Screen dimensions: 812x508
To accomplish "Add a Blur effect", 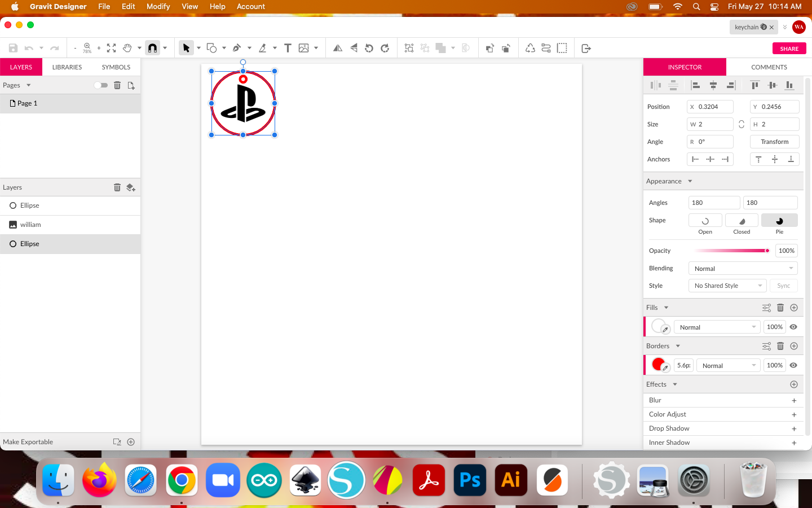I will [x=794, y=401].
